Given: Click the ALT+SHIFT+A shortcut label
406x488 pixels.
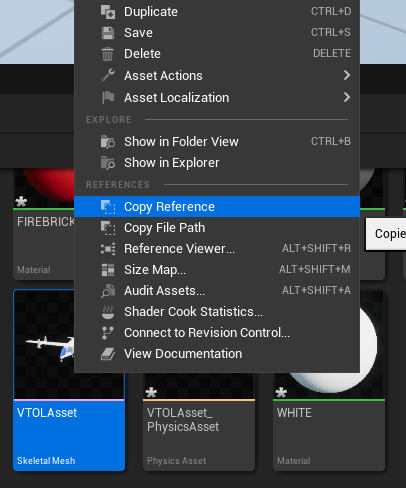Looking at the screenshot, I should 316,290.
